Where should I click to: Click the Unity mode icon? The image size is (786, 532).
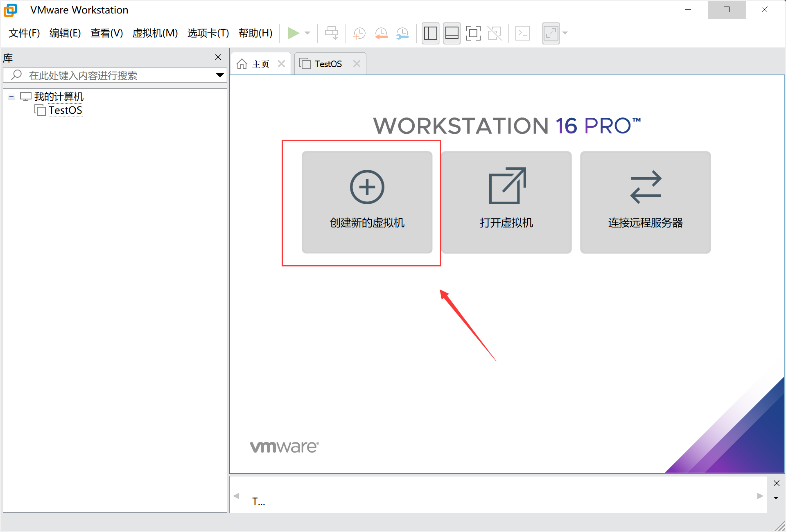pyautogui.click(x=495, y=33)
